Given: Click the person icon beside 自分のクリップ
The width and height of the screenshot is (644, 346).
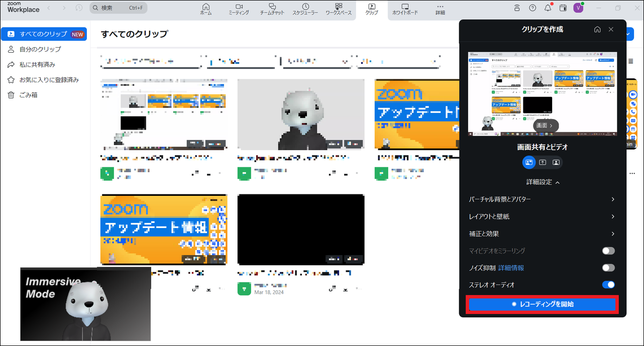Looking at the screenshot, I should [11, 49].
